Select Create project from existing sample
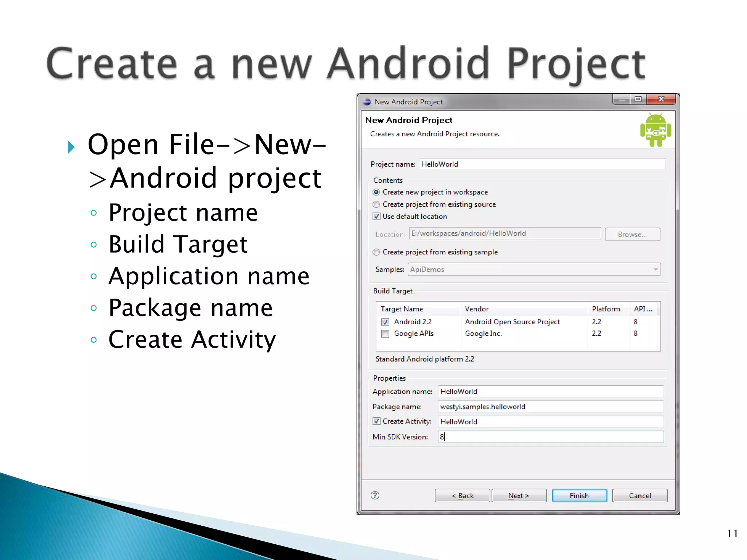Image resolution: width=747 pixels, height=560 pixels. [x=376, y=252]
